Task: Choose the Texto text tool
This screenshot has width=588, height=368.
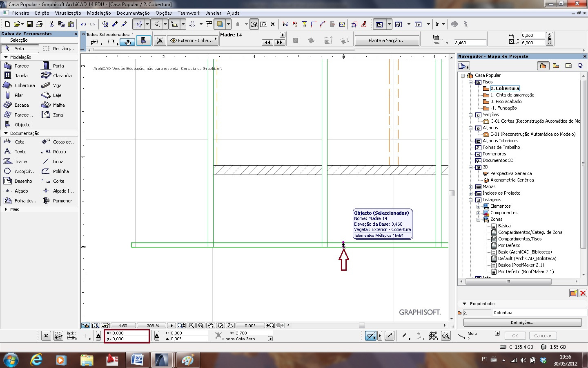Action: point(20,152)
